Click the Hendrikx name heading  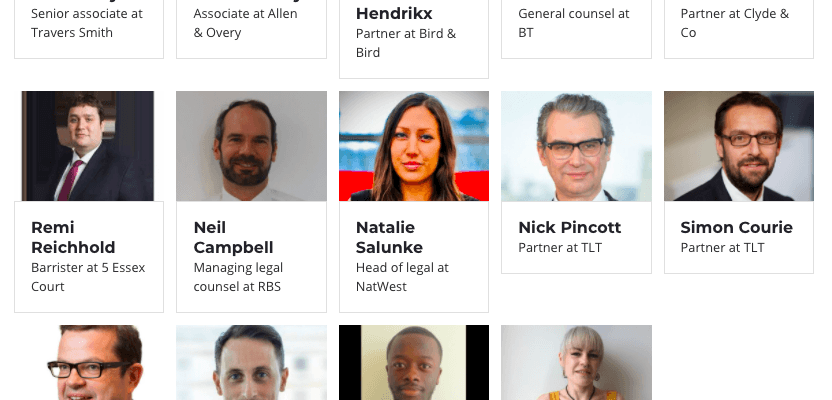coord(394,13)
